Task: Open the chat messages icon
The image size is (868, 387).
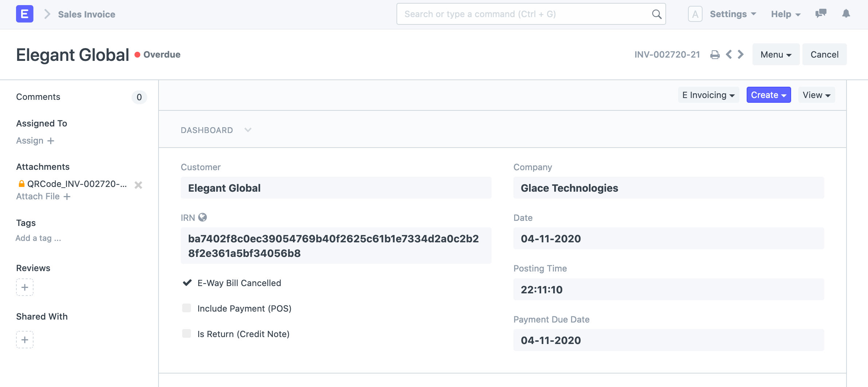Action: pyautogui.click(x=821, y=14)
